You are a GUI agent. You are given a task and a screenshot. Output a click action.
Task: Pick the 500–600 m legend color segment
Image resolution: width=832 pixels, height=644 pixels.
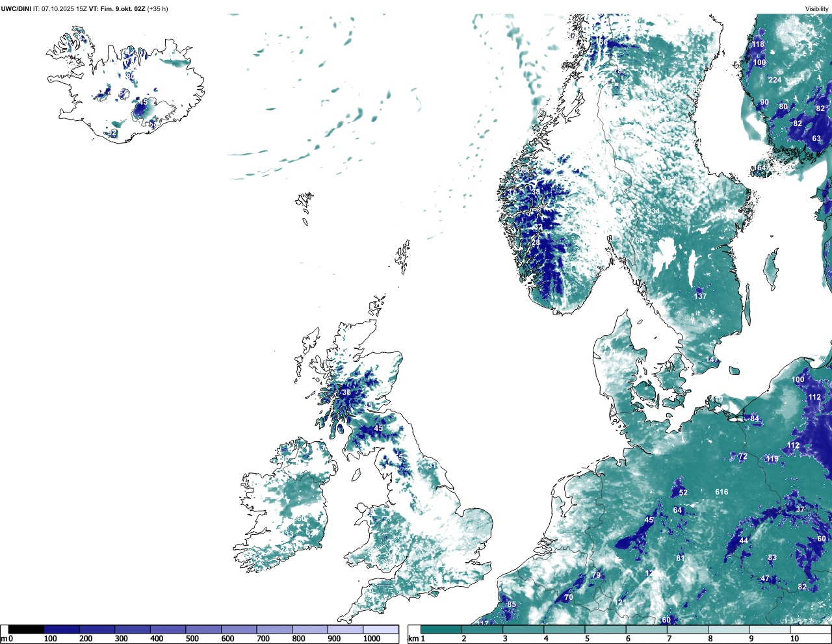(203, 629)
